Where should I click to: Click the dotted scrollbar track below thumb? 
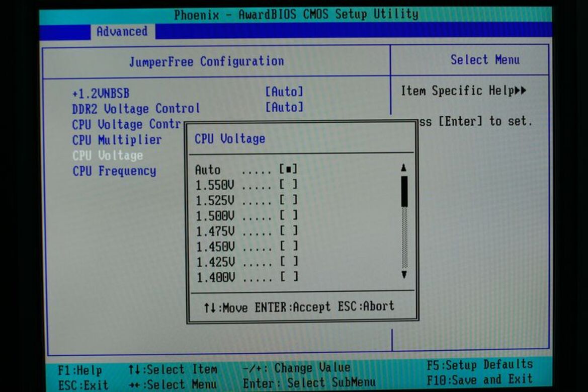pos(404,238)
